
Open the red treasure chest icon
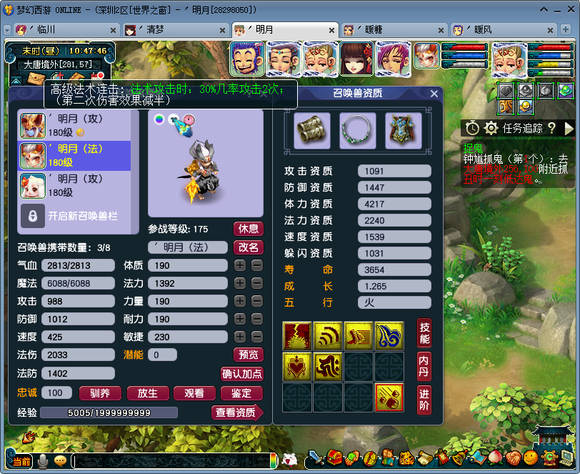coord(334,457)
